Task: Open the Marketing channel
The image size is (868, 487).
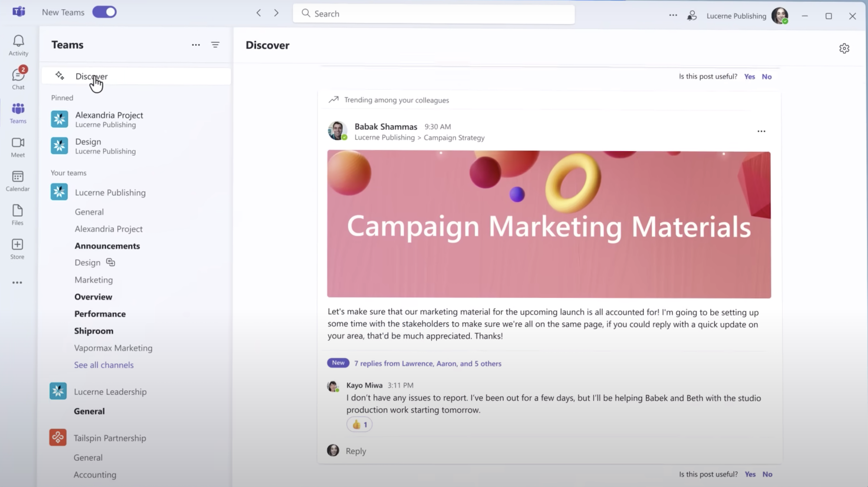Action: pyautogui.click(x=93, y=280)
